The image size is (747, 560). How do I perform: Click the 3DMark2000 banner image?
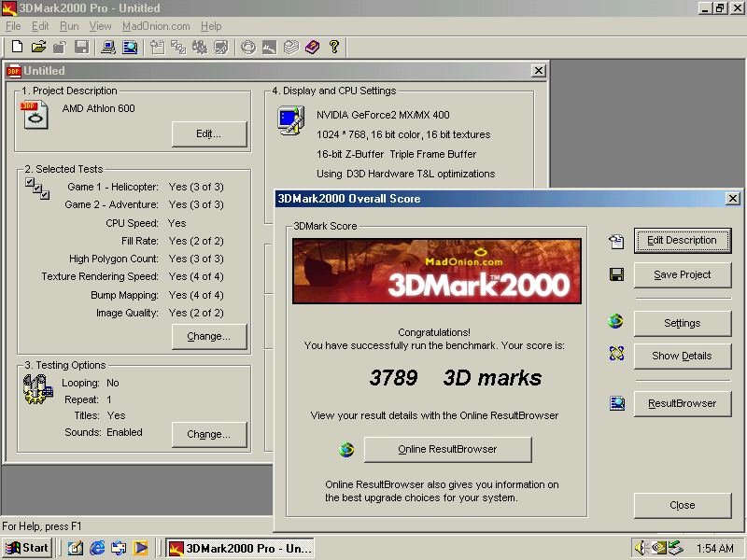coord(437,271)
